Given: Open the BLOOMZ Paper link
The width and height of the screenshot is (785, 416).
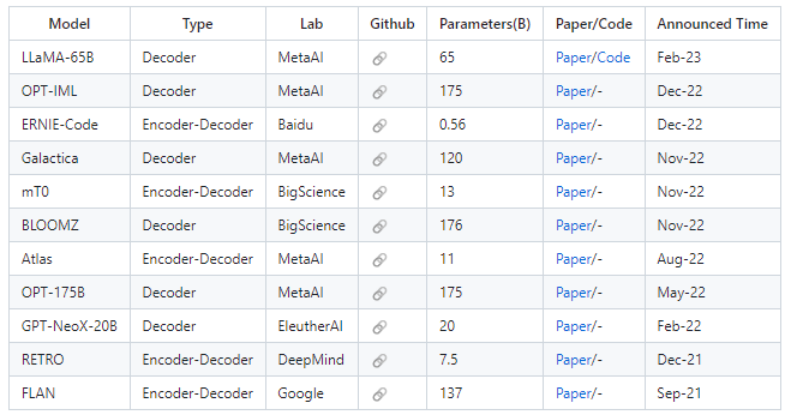Looking at the screenshot, I should pos(573,226).
